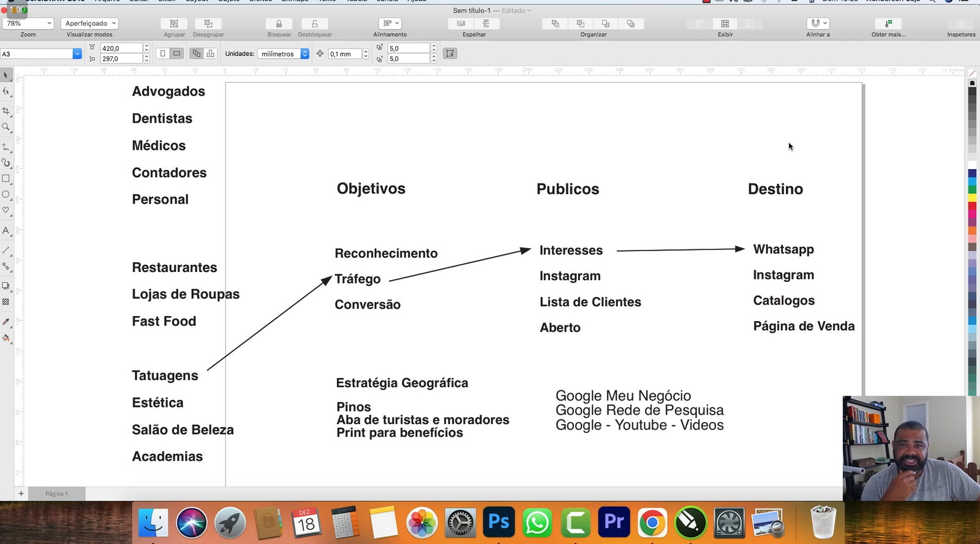Click the page height field 297,0
The image size is (980, 544).
(x=122, y=59)
